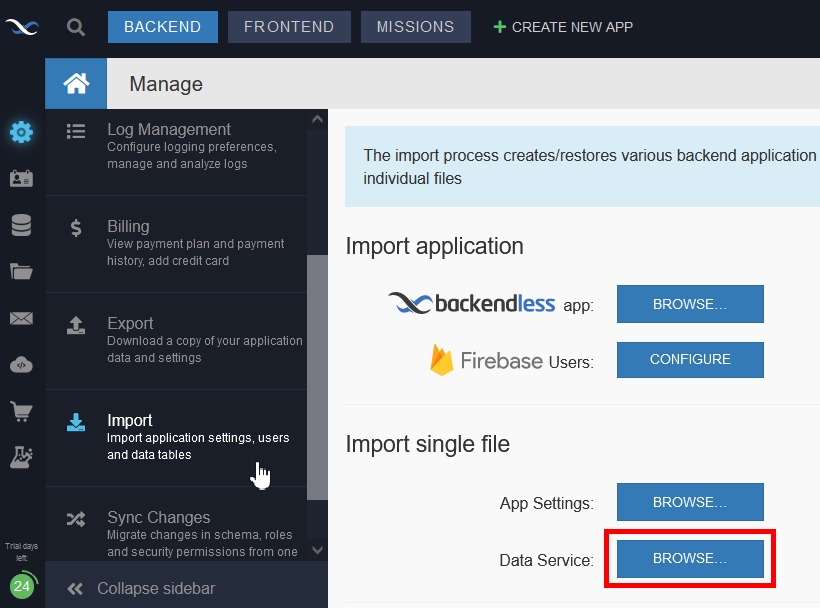Collapse sidebar using double chevron

click(x=75, y=589)
